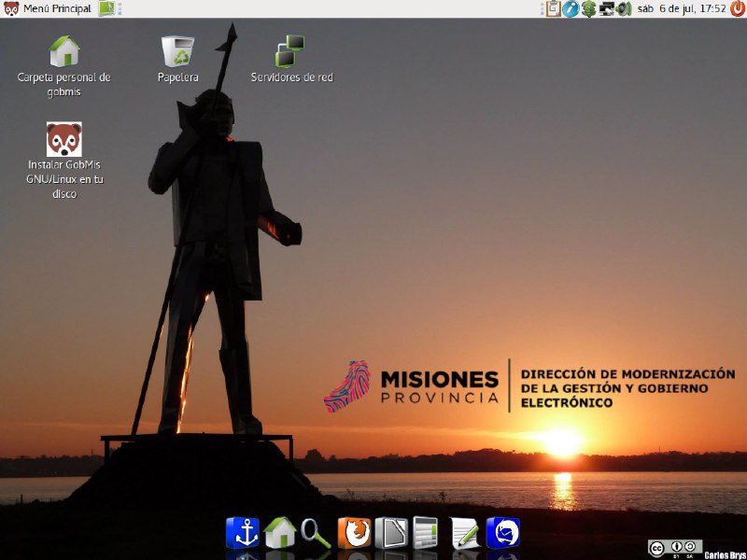This screenshot has width=747, height=560.
Task: Open the magnifier search tool in dock
Action: click(316, 533)
